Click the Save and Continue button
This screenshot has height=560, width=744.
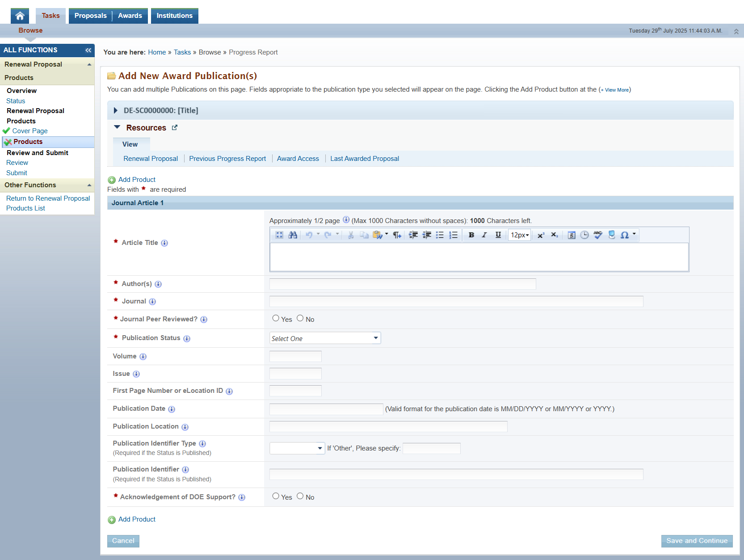click(x=697, y=541)
